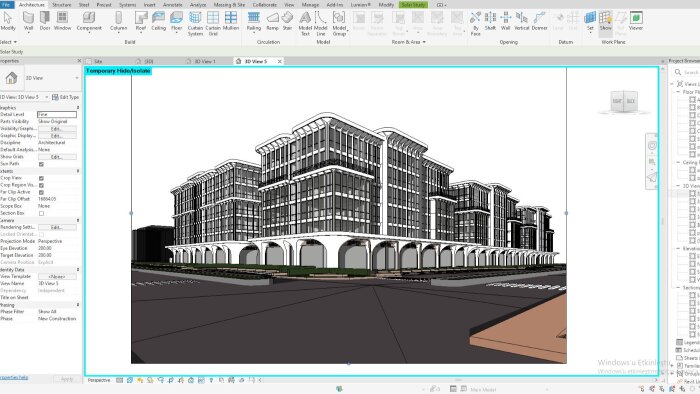700x394 pixels.
Task: Switch to the Annotate ribbon tab
Action: [172, 4]
